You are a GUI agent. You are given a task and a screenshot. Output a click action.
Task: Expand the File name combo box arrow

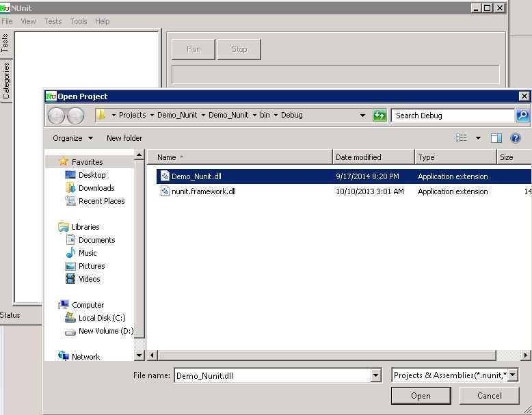[x=375, y=375]
